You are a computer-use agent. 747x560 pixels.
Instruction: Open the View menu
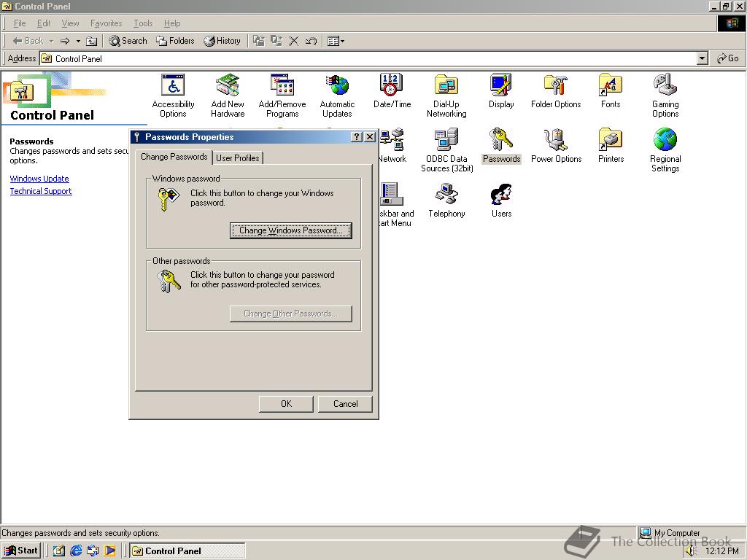point(70,23)
